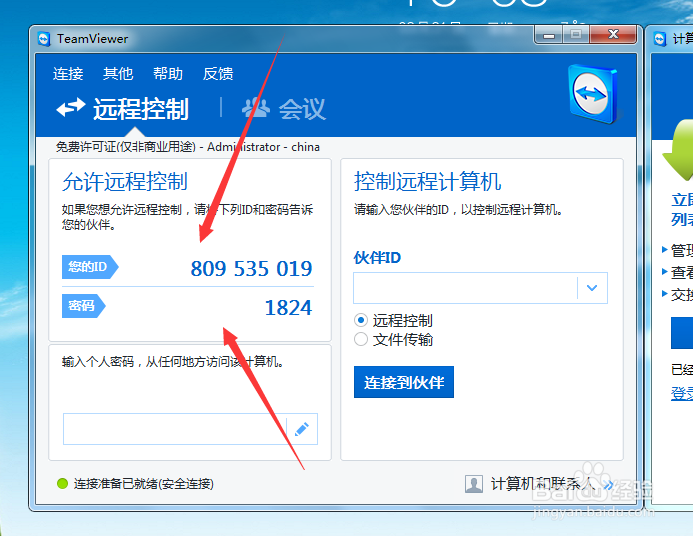Open the 连接 menu
The image size is (693, 536).
tap(68, 73)
